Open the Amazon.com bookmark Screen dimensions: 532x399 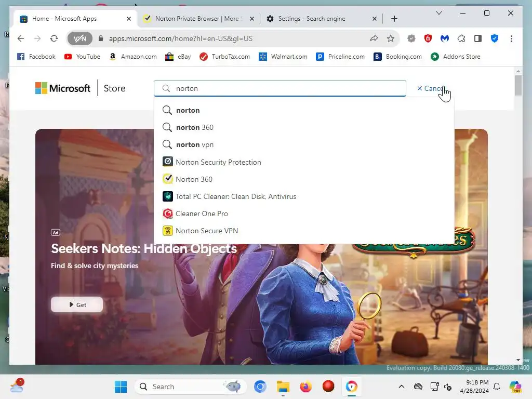pyautogui.click(x=133, y=57)
